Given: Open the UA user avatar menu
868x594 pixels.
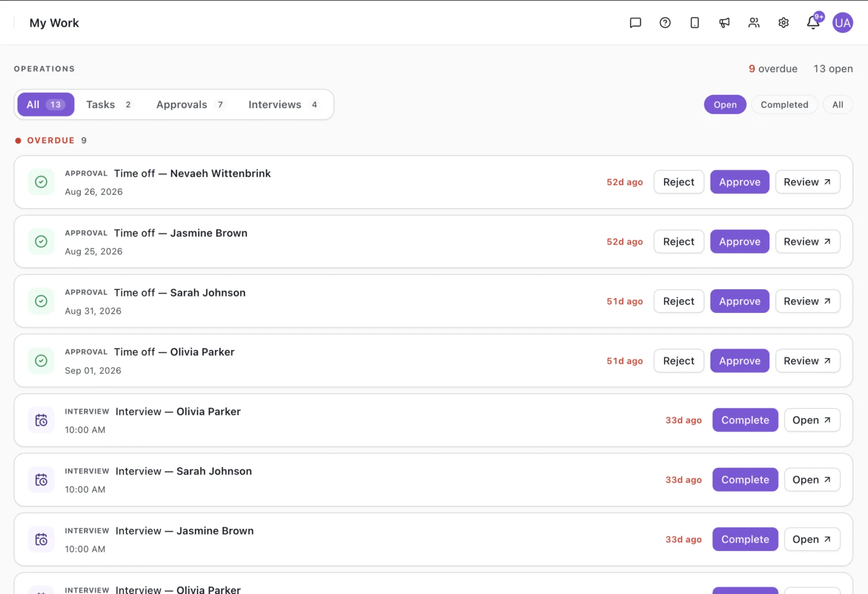Looking at the screenshot, I should click(x=843, y=23).
